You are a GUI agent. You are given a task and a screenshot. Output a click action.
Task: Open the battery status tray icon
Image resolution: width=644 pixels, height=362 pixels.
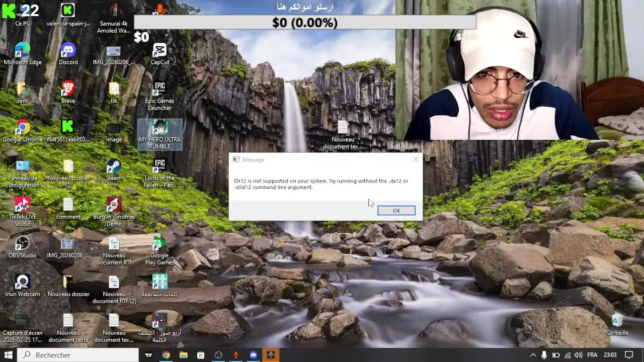point(555,355)
